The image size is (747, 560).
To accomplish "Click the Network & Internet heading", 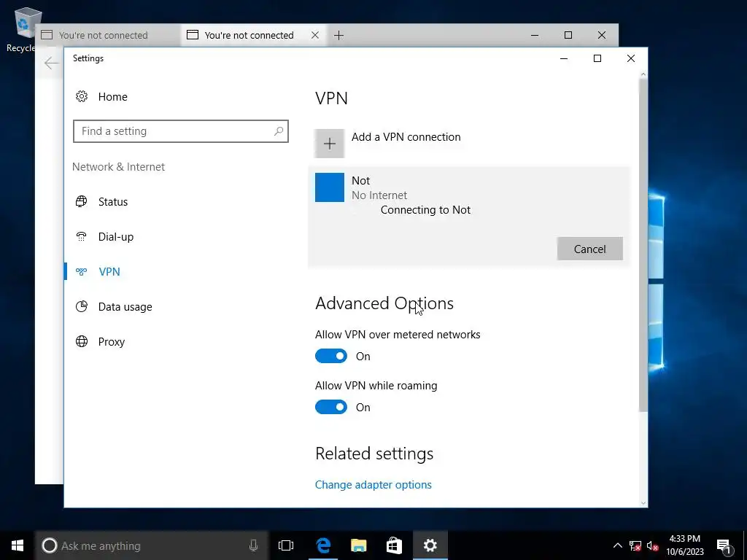I will [119, 167].
